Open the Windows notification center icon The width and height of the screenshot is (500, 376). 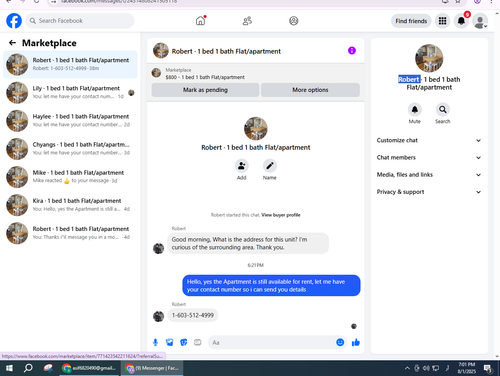(488, 368)
